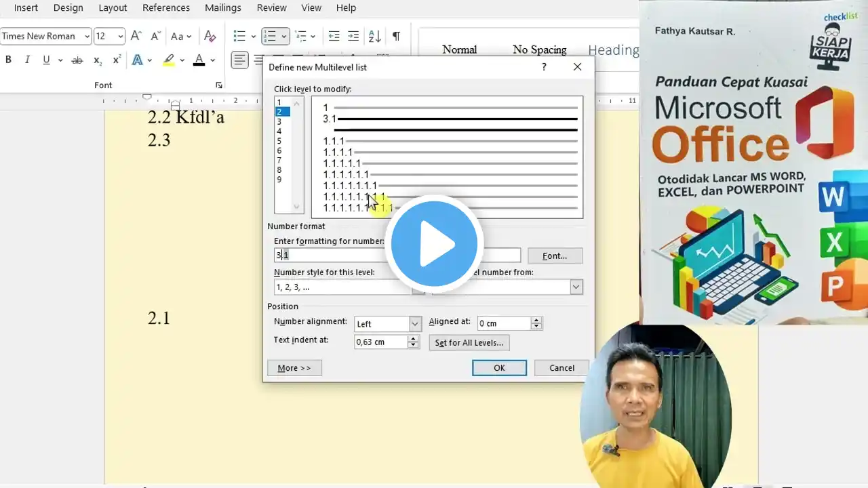Apply text effects and typography
Image resolution: width=868 pixels, height=488 pixels.
(138, 60)
